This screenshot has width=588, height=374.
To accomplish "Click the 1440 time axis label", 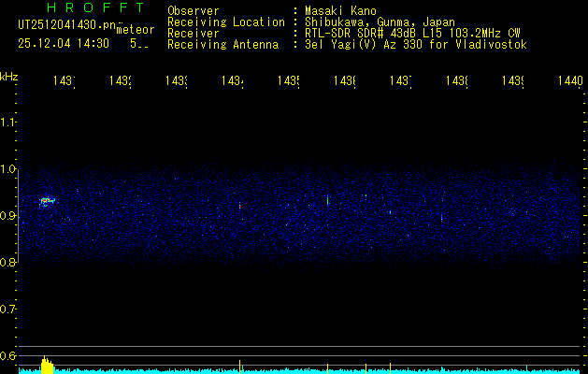I will click(x=568, y=82).
